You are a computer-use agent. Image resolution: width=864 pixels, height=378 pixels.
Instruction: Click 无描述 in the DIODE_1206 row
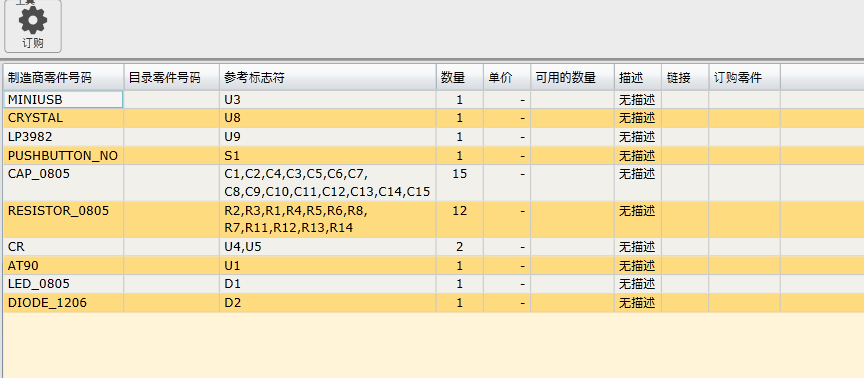pos(637,303)
